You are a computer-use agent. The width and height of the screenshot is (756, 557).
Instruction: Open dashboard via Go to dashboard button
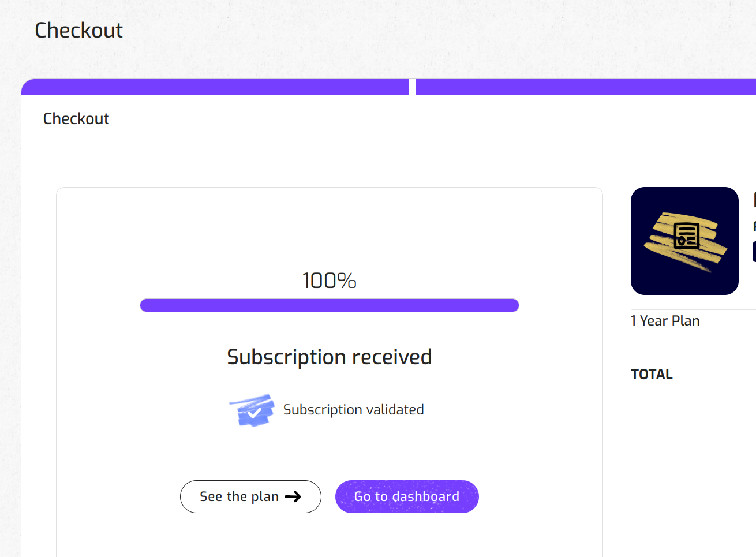(407, 496)
